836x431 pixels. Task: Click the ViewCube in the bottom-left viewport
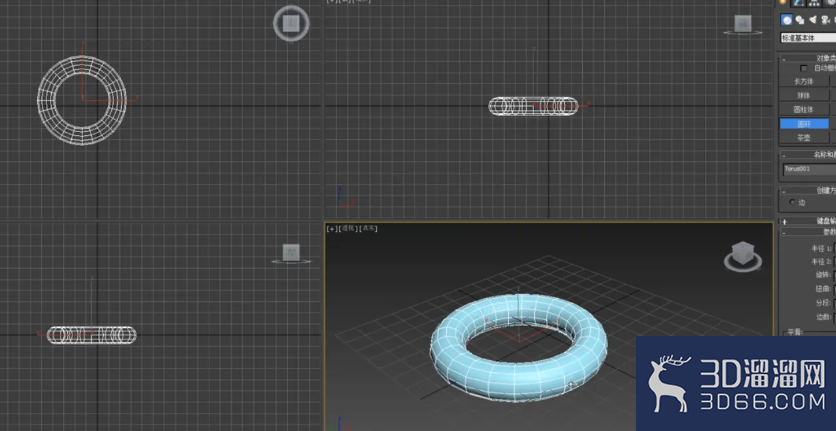[291, 253]
